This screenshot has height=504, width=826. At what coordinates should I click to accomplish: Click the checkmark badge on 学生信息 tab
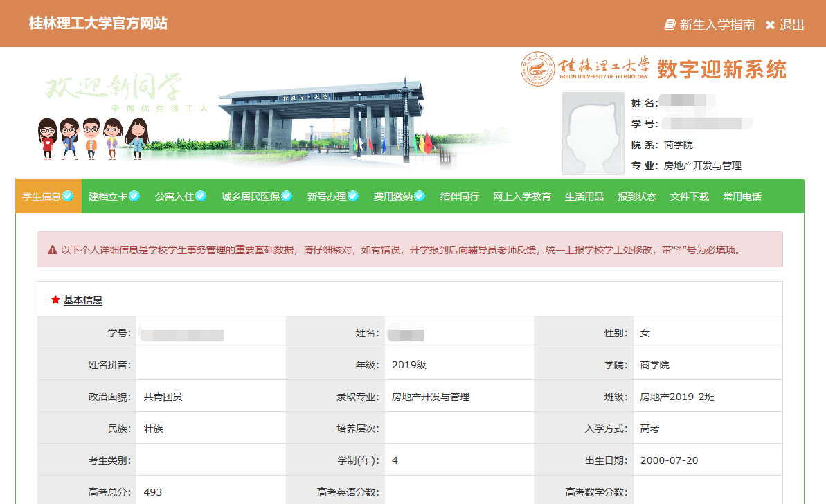click(68, 196)
